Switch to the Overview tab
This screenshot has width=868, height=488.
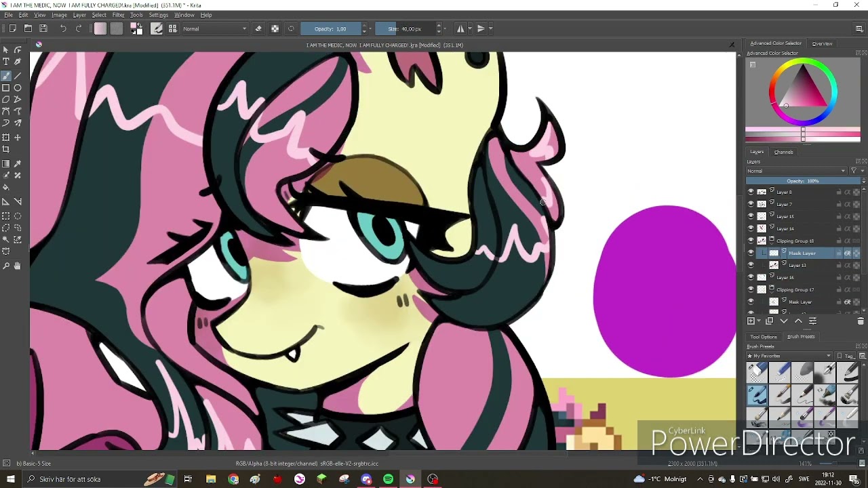click(822, 43)
